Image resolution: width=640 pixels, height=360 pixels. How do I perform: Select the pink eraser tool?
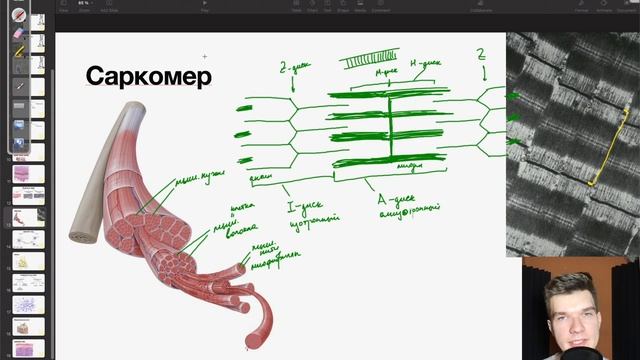pyautogui.click(x=19, y=33)
